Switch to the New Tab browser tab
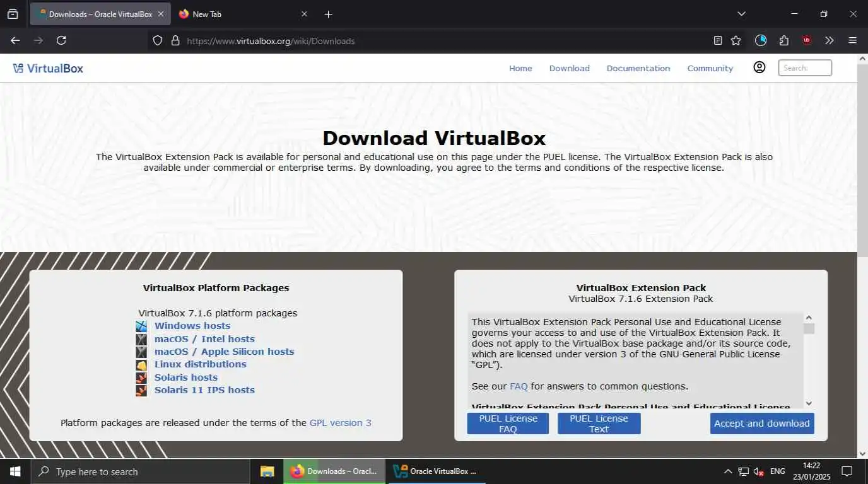Viewport: 868px width, 484px height. (243, 14)
